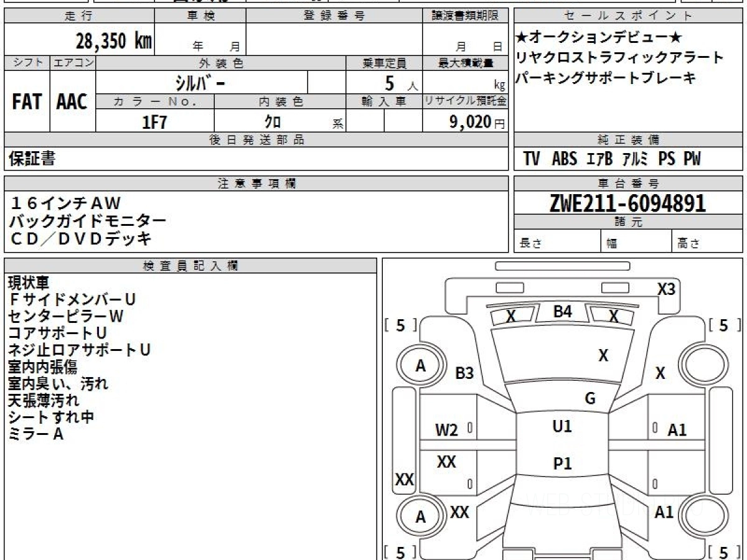Select the seating capacity 5 人
Image resolution: width=747 pixels, height=560 pixels.
click(401, 83)
